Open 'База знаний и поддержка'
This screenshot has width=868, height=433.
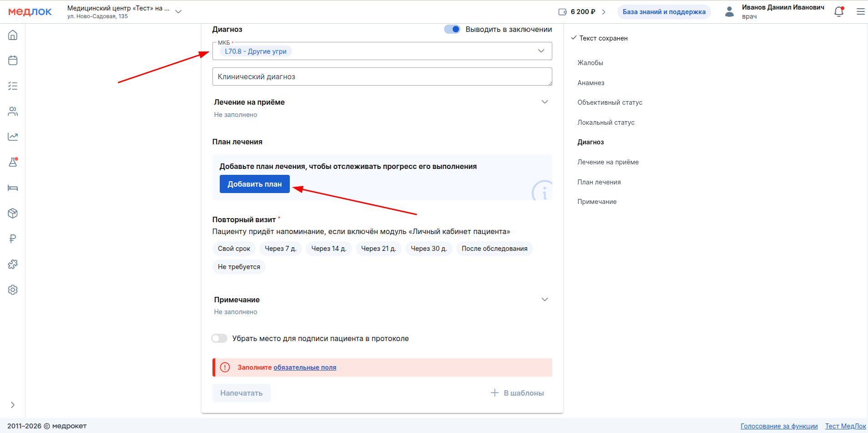pos(664,12)
